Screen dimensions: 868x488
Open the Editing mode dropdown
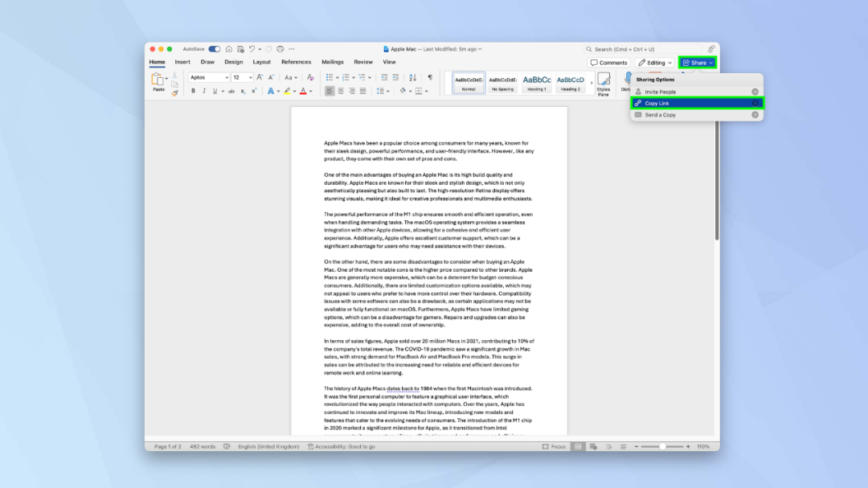pyautogui.click(x=654, y=63)
